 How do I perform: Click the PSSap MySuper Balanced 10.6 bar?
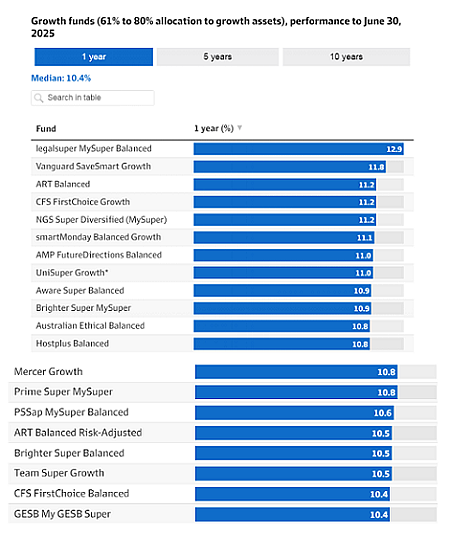pyautogui.click(x=294, y=413)
